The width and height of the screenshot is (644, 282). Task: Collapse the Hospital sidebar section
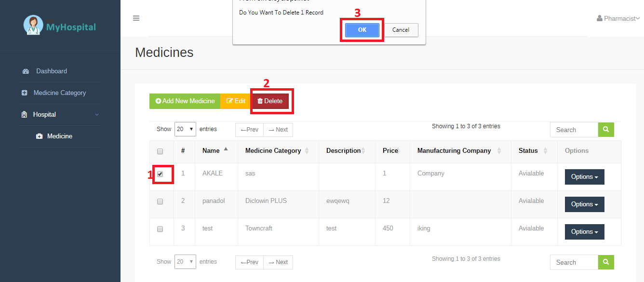[60, 115]
